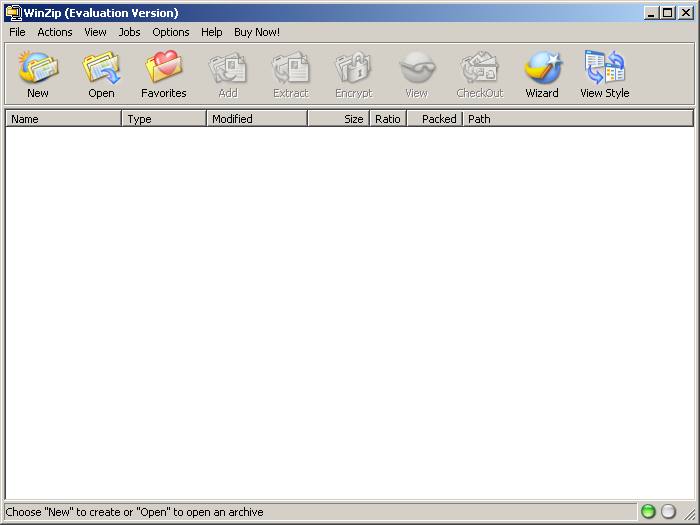Click the status bar hint text
Image resolution: width=700 pixels, height=525 pixels.
[x=134, y=512]
